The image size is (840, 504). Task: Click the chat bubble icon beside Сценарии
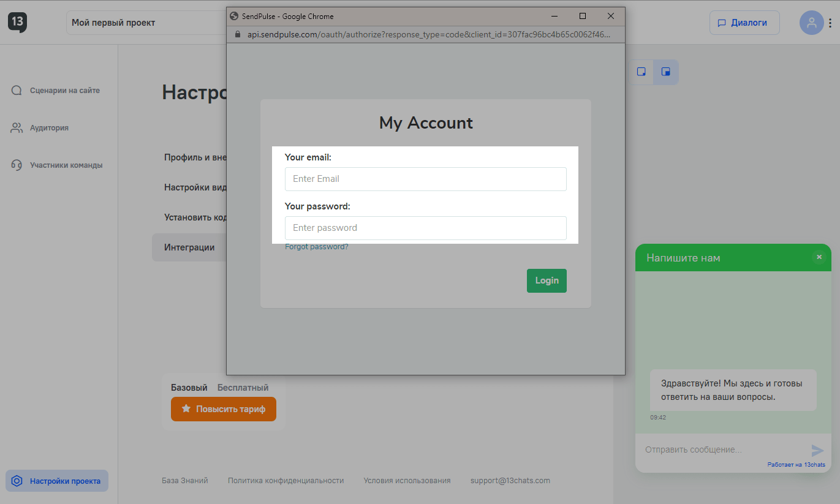[x=17, y=91]
